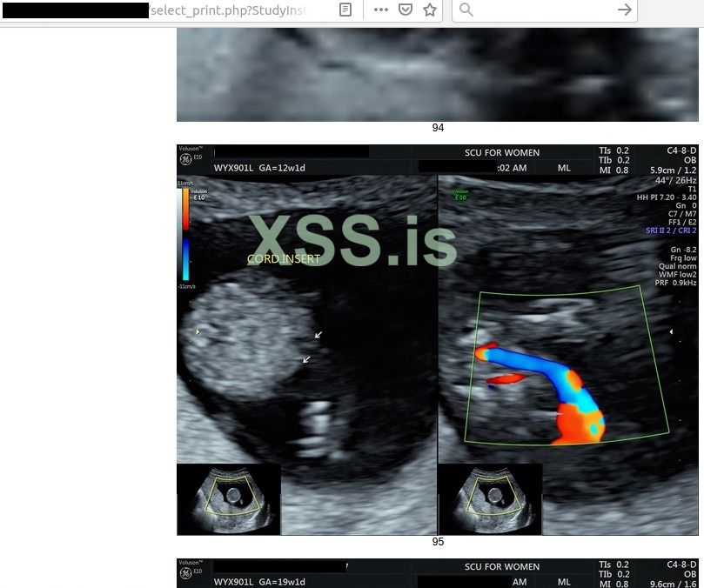Click the GA=19w1d text
This screenshot has width=704, height=588.
tap(282, 582)
